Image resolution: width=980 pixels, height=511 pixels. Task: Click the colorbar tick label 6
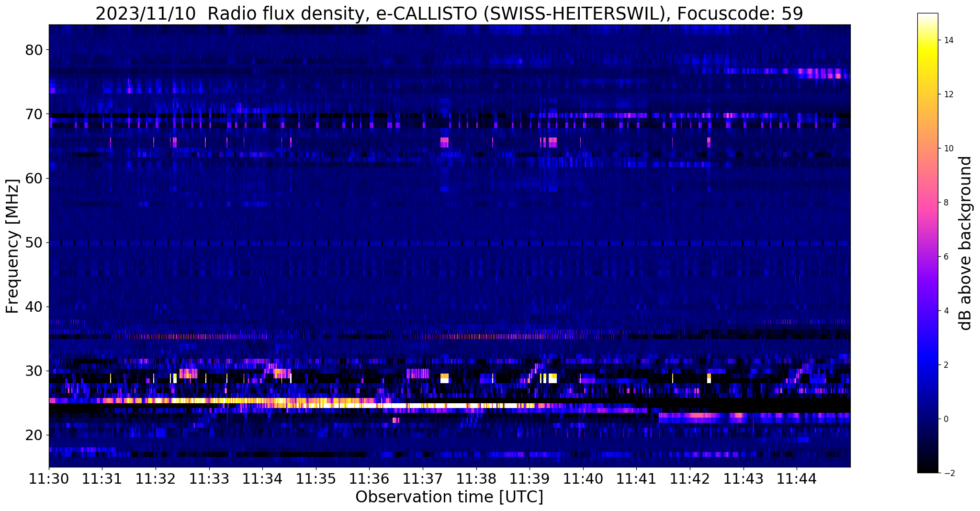(x=946, y=257)
